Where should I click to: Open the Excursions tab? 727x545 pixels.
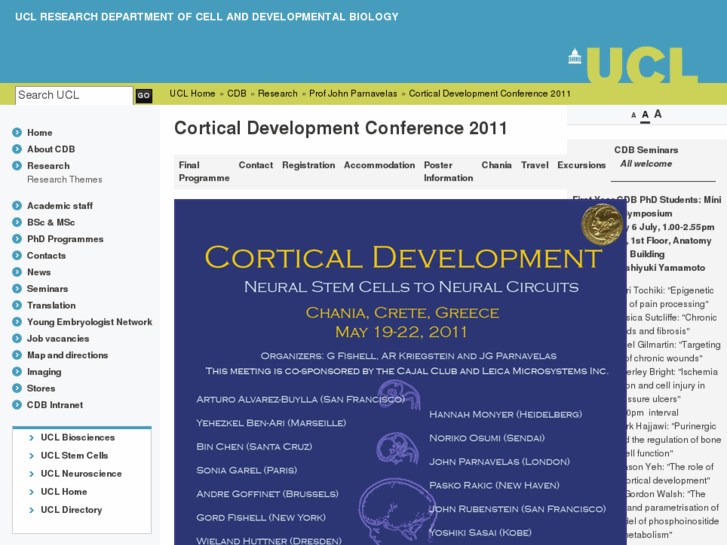(581, 165)
